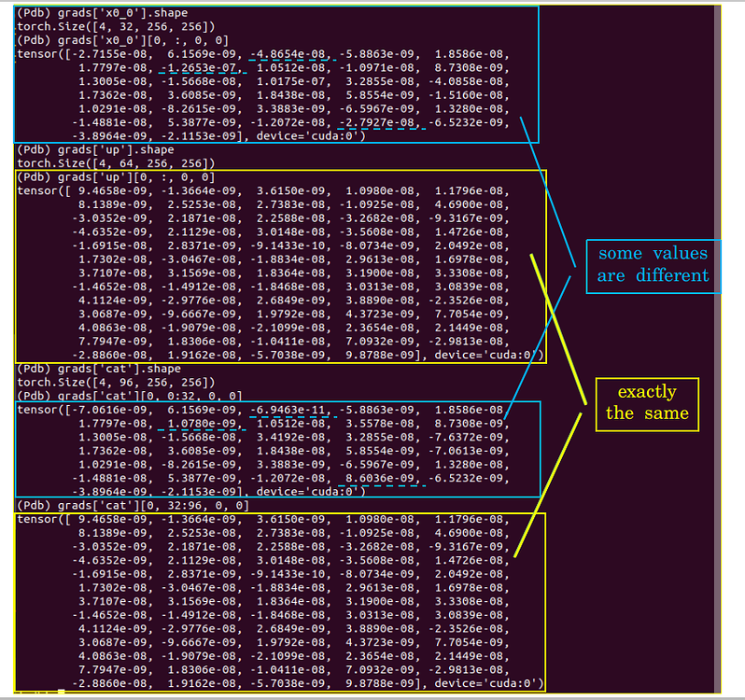Click the grads['x0_0'].shape command line
Screen dimensions: 745x700
[x=104, y=13]
